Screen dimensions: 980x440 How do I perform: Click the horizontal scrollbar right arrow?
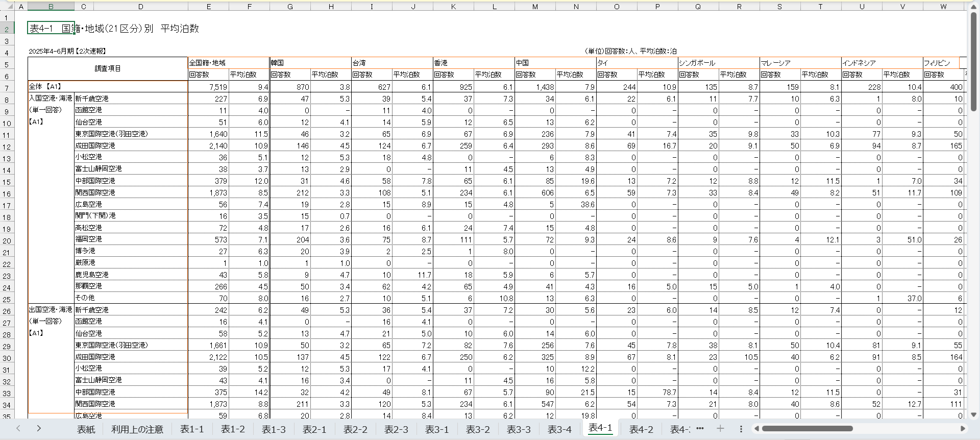[x=963, y=429]
